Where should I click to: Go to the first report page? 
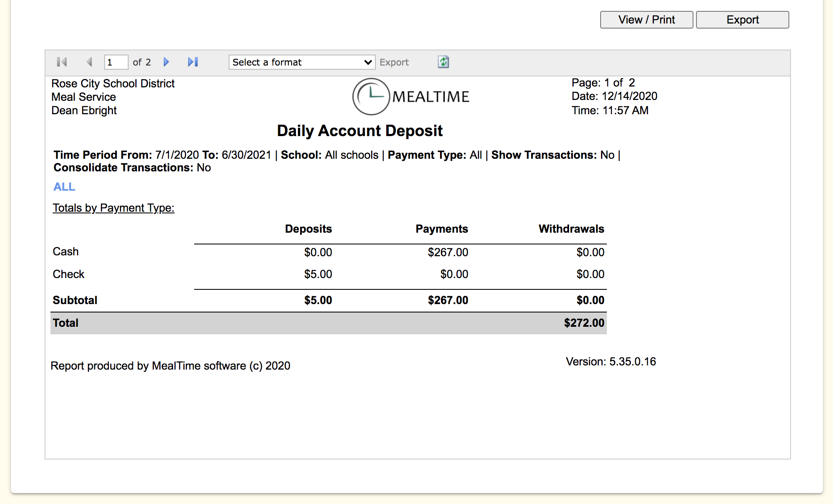click(62, 62)
